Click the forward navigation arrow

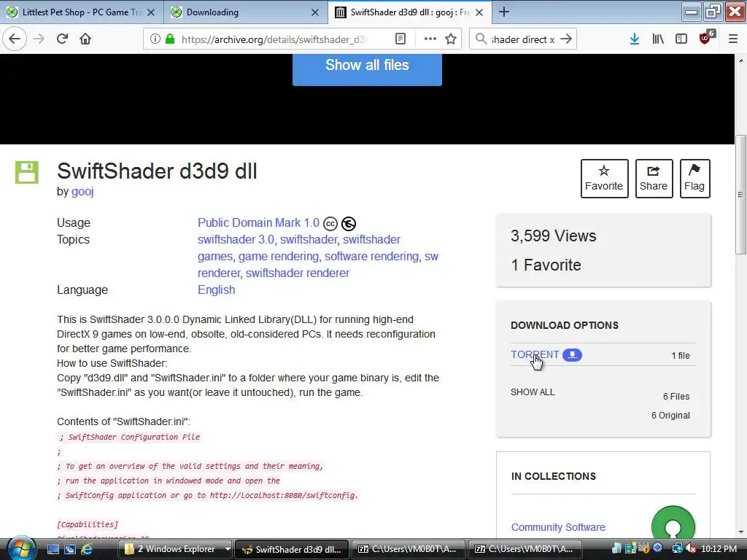pyautogui.click(x=39, y=39)
